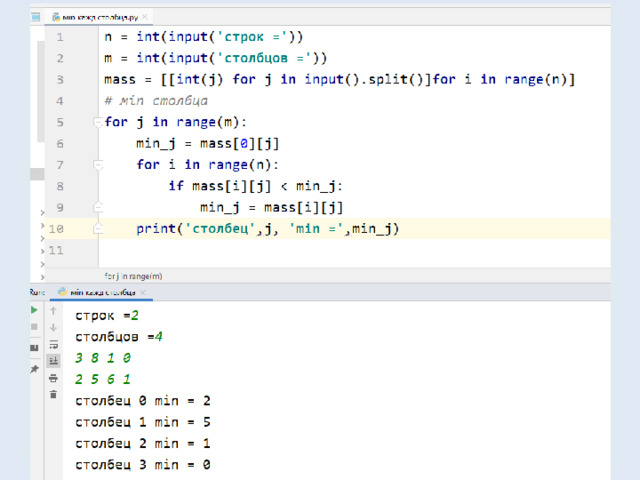Select the run configuration tab in Run panel
Screen dimensions: 640x480
pyautogui.click(x=98, y=292)
